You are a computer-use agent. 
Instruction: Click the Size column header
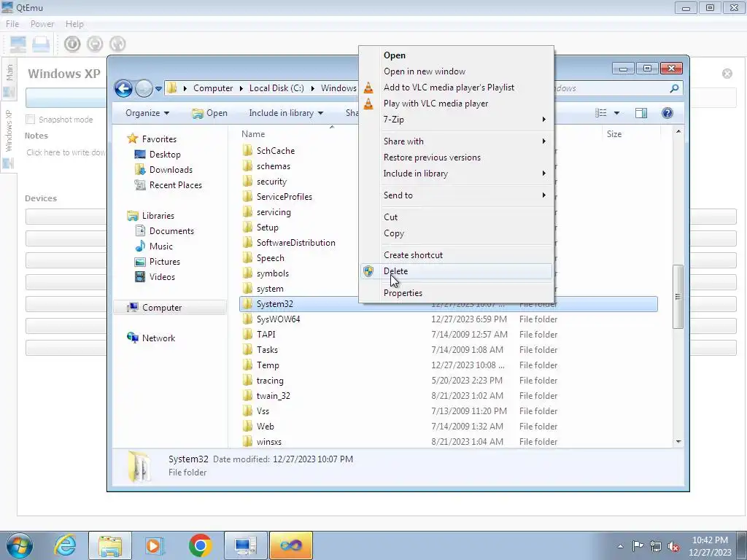(614, 134)
